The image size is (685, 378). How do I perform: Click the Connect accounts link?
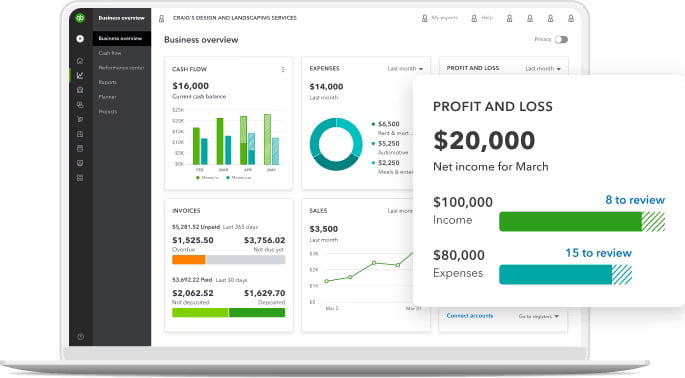click(x=470, y=316)
